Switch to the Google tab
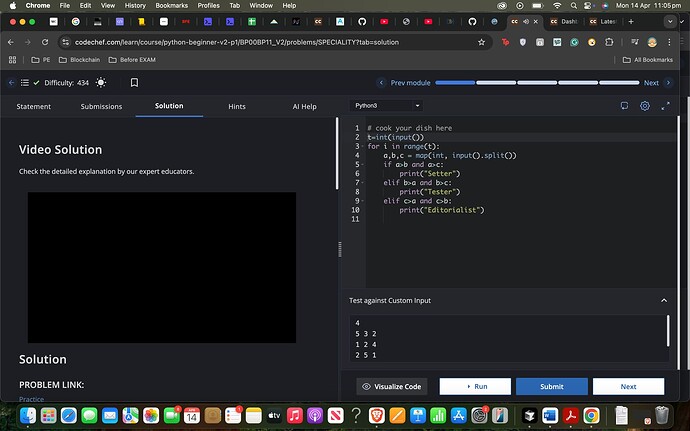The width and height of the screenshot is (690, 431). click(x=76, y=22)
